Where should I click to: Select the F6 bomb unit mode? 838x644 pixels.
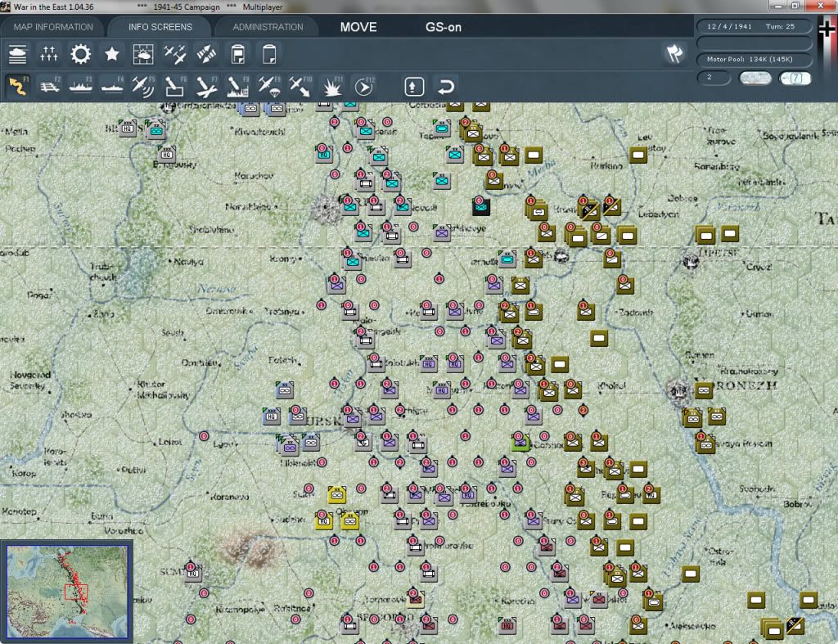(175, 86)
